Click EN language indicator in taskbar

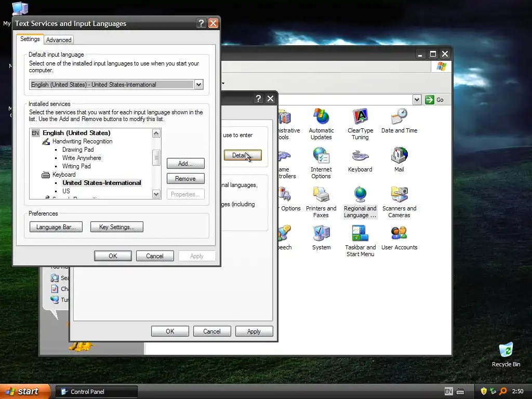pos(448,391)
